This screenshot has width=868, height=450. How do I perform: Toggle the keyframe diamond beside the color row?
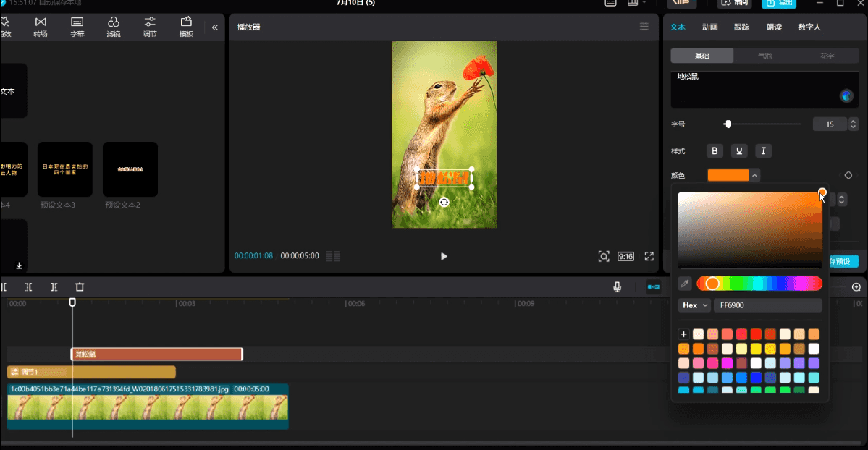[x=848, y=176]
